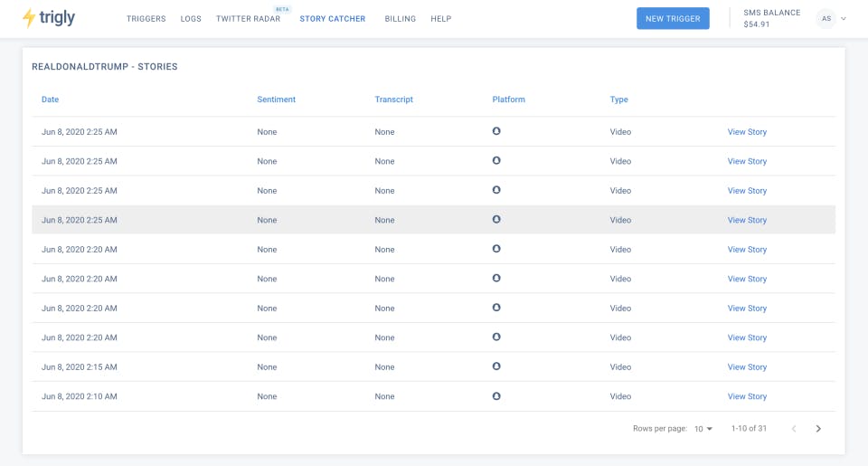Click the Sentiment column header
This screenshot has height=466, width=868.
(x=276, y=100)
